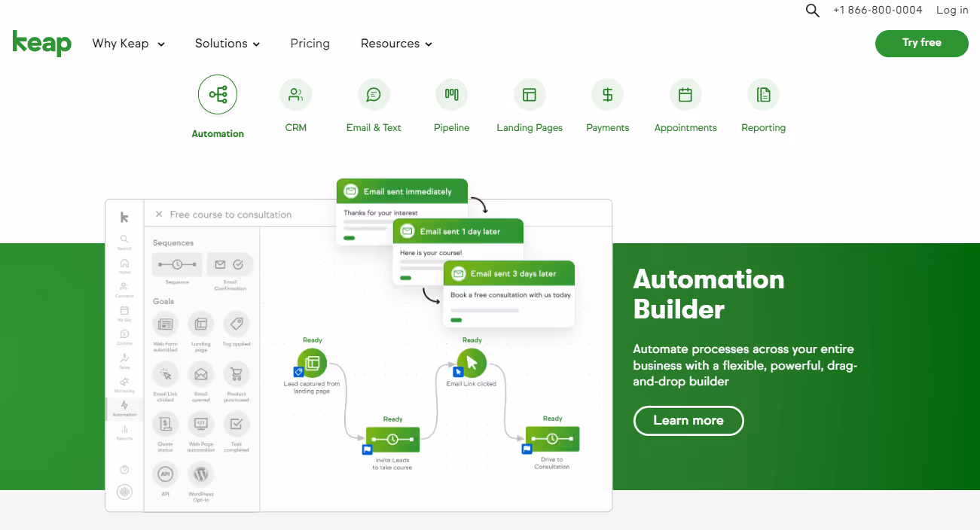
Task: Click the Quote status goal icon
Action: click(x=166, y=424)
